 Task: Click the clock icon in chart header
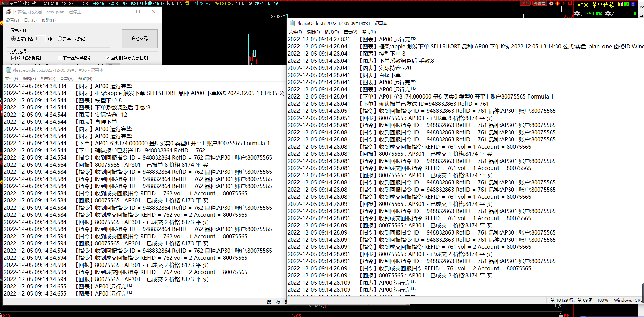pos(551,3)
